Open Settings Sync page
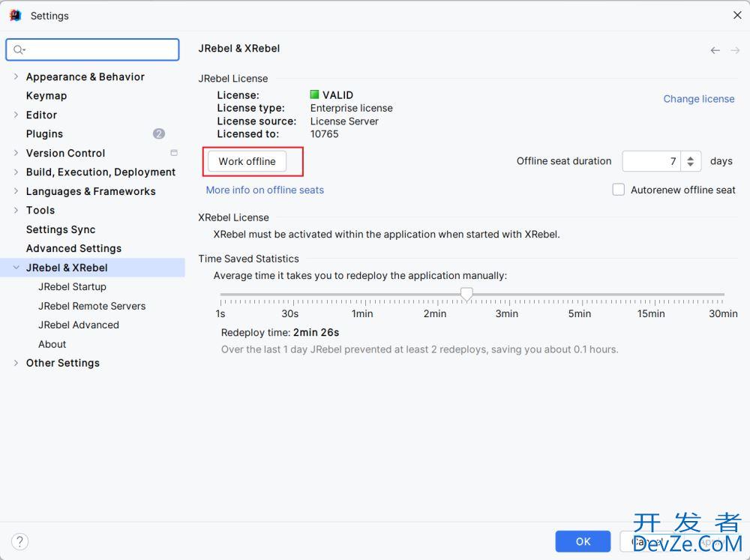Image resolution: width=750 pixels, height=560 pixels. tap(61, 229)
